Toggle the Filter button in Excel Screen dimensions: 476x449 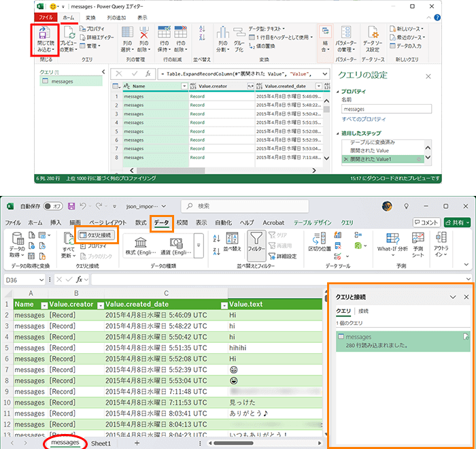point(256,246)
